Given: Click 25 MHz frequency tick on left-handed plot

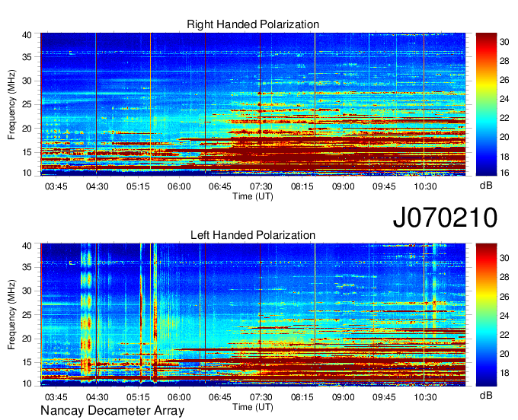Looking at the screenshot, I should click(x=27, y=315).
